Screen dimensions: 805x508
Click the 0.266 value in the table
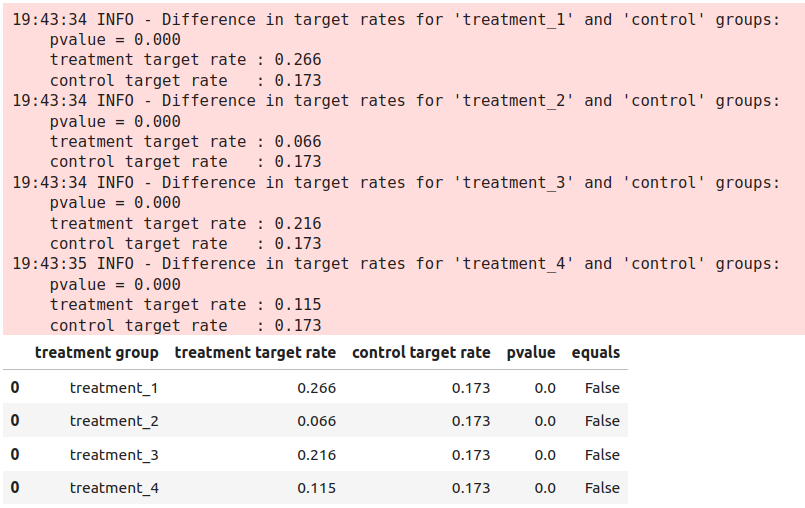click(x=316, y=388)
